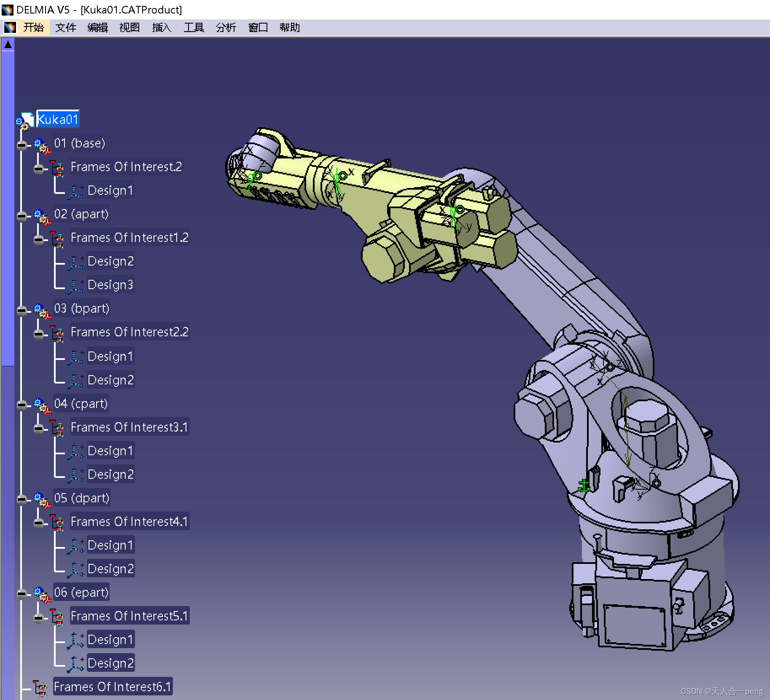770x700 pixels.
Task: Click the Frames Of Interest.2 frame icon
Action: tap(58, 169)
